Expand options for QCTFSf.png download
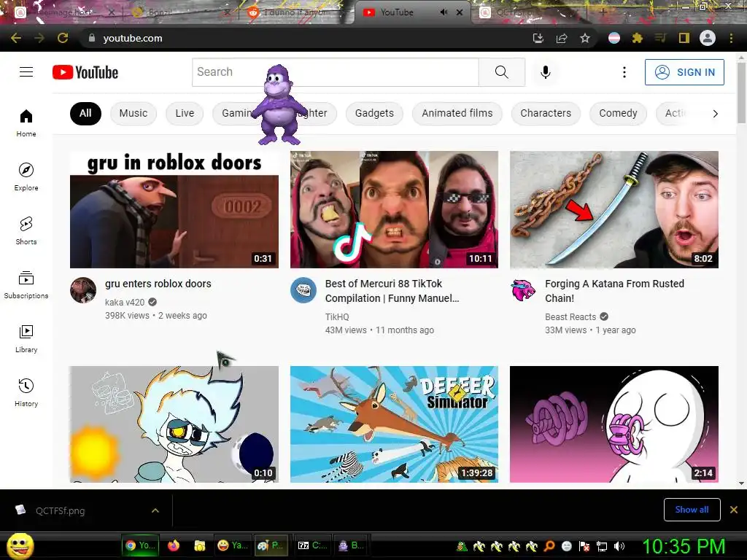This screenshot has height=560, width=747. 155,510
